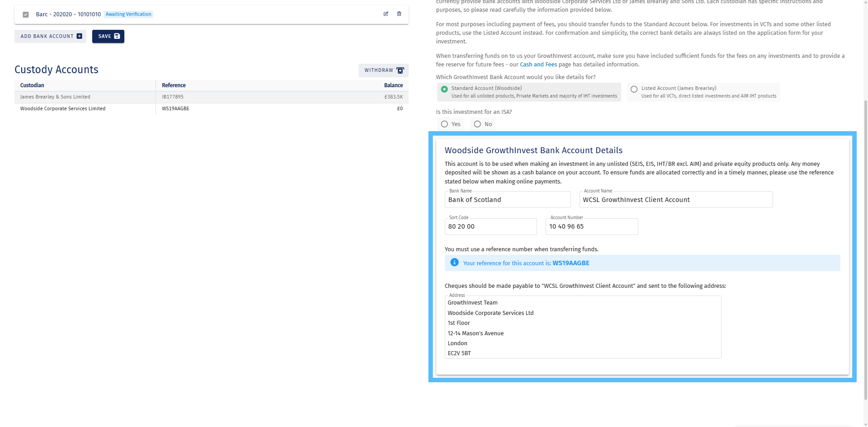
Task: Select the Listed Account (James Brearley) option
Action: pos(634,89)
